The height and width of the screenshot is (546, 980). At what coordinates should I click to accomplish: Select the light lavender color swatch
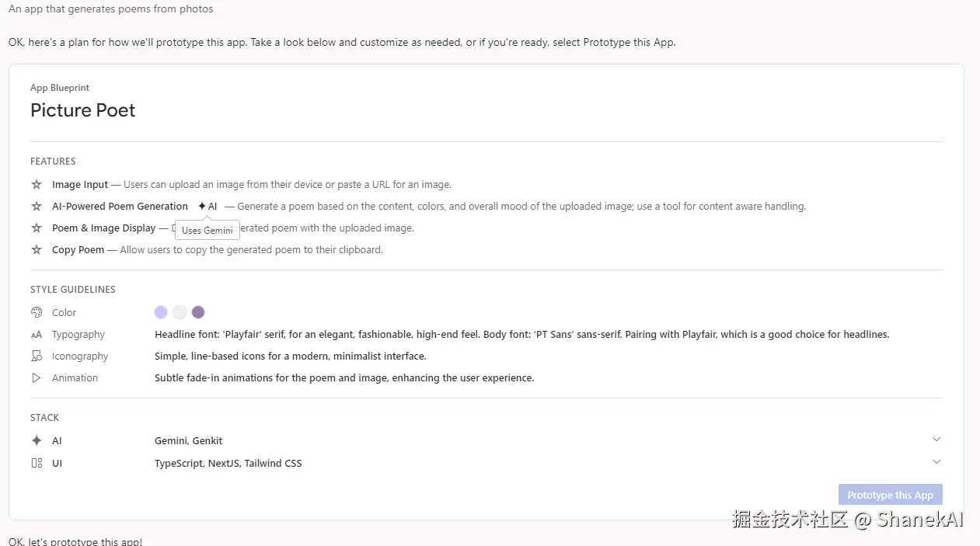(161, 312)
